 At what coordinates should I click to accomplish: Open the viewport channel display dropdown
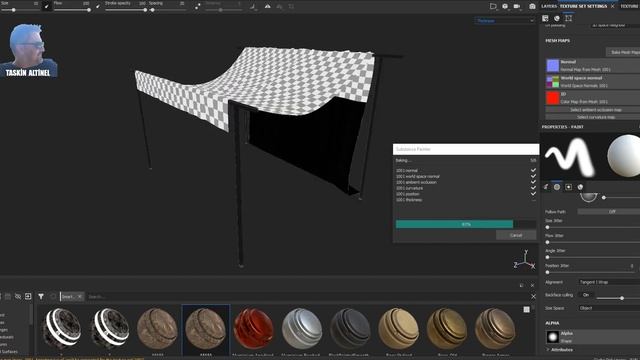[504, 20]
